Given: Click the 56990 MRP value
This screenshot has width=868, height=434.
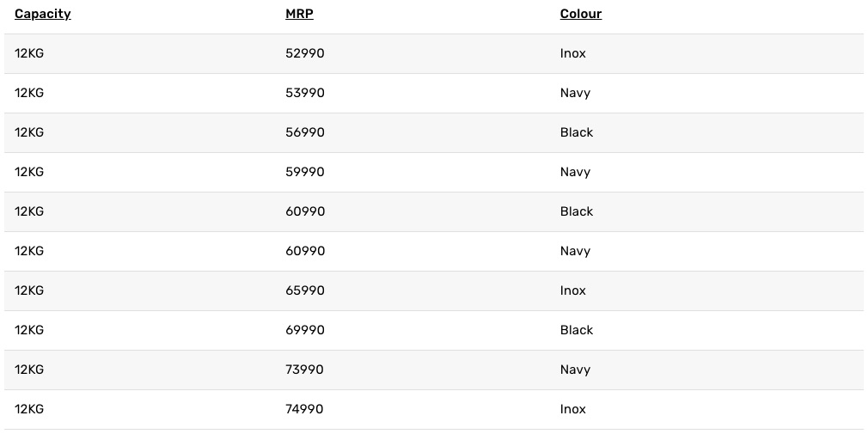Looking at the screenshot, I should coord(305,132).
